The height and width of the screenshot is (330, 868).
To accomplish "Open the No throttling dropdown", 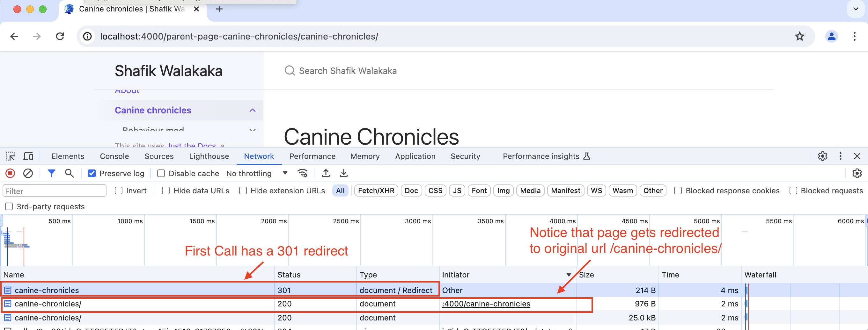I will pyautogui.click(x=257, y=173).
